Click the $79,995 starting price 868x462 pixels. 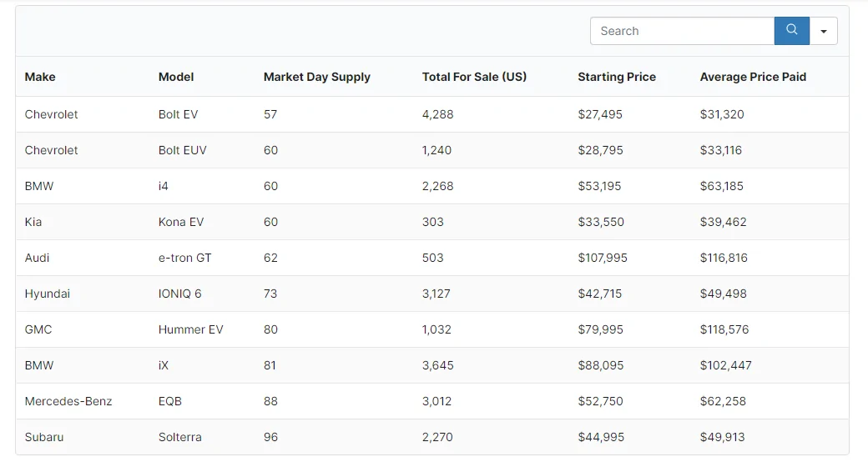[x=601, y=329]
